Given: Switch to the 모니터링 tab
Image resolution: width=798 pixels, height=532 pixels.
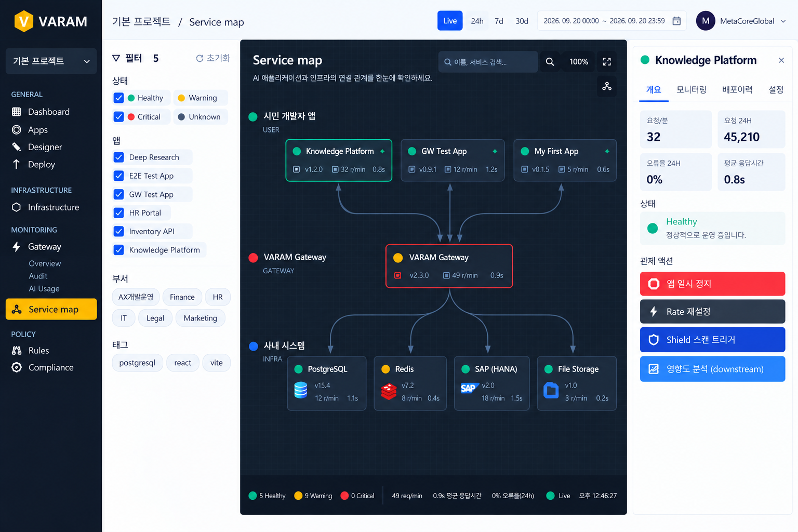Looking at the screenshot, I should (x=691, y=89).
